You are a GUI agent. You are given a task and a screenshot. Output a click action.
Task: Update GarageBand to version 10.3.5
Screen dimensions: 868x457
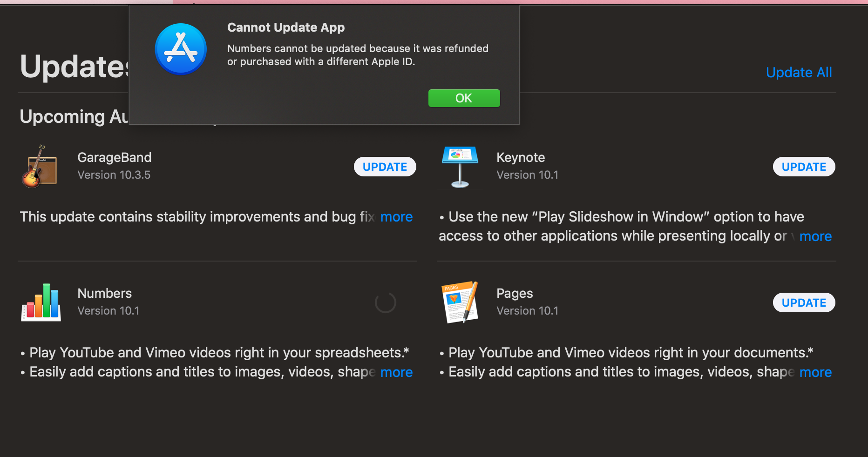point(385,167)
